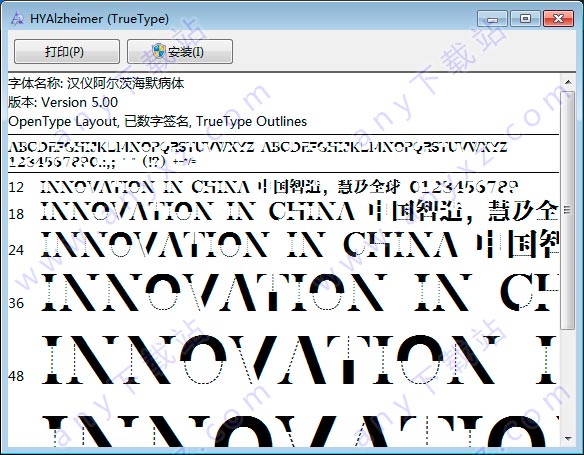Image resolution: width=584 pixels, height=455 pixels.
Task: Click the UAC shield icon on install button
Action: pyautogui.click(x=159, y=51)
